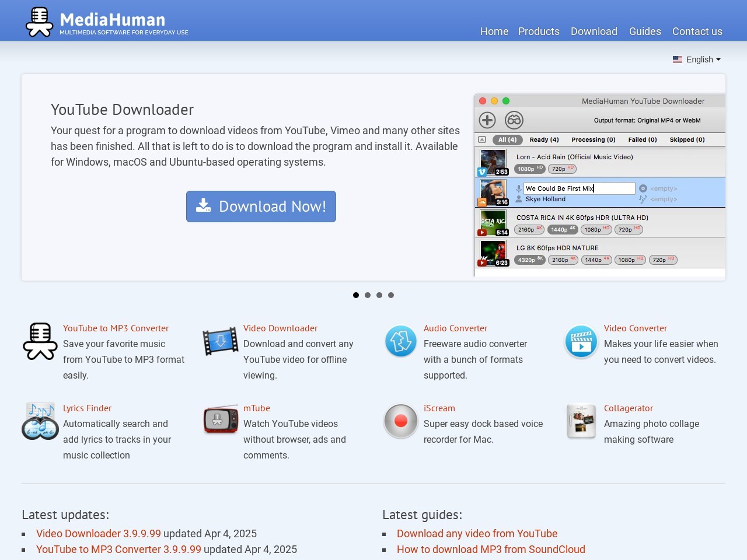This screenshot has width=747, height=560.
Task: Click the Latest updates heading
Action: tap(65, 514)
